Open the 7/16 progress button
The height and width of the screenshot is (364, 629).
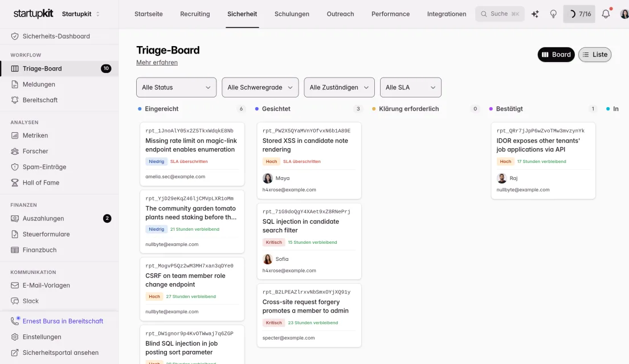tap(579, 14)
